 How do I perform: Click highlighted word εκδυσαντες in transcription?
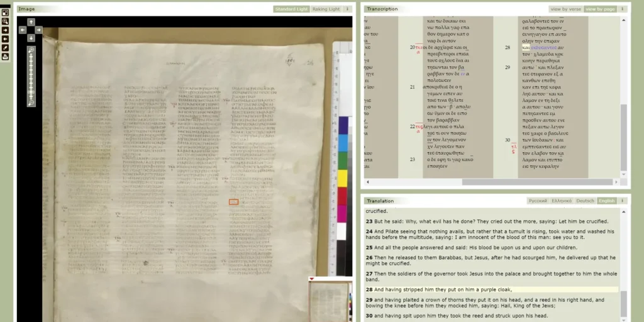point(543,47)
